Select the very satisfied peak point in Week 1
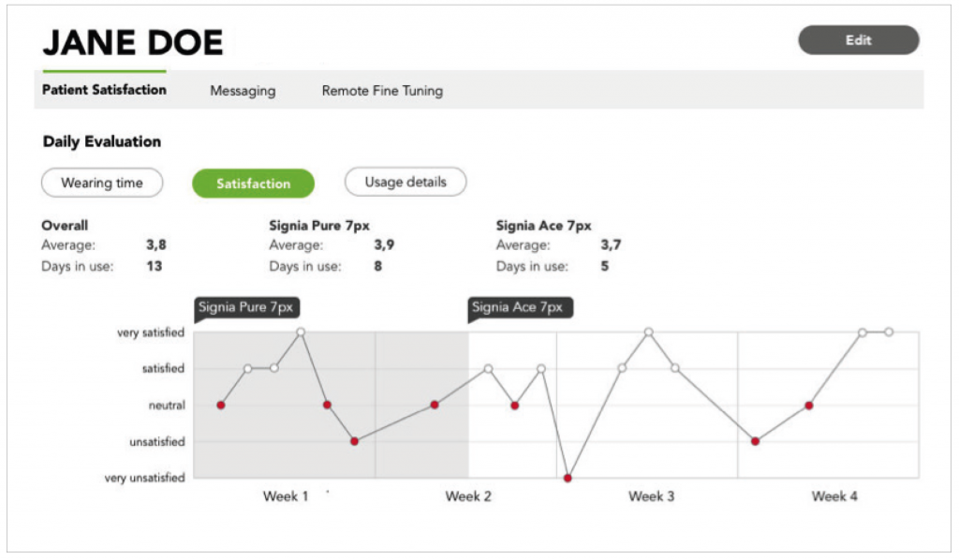The width and height of the screenshot is (959, 560). coord(301,332)
